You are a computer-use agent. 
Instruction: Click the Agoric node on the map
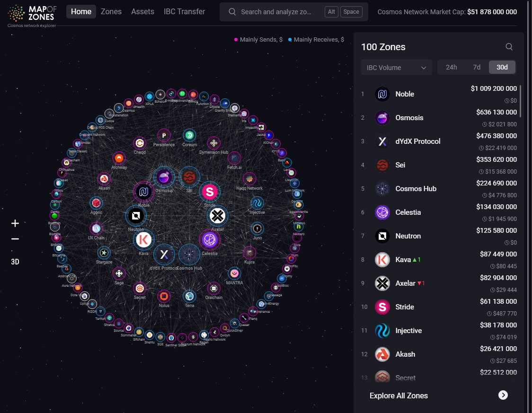point(96,203)
